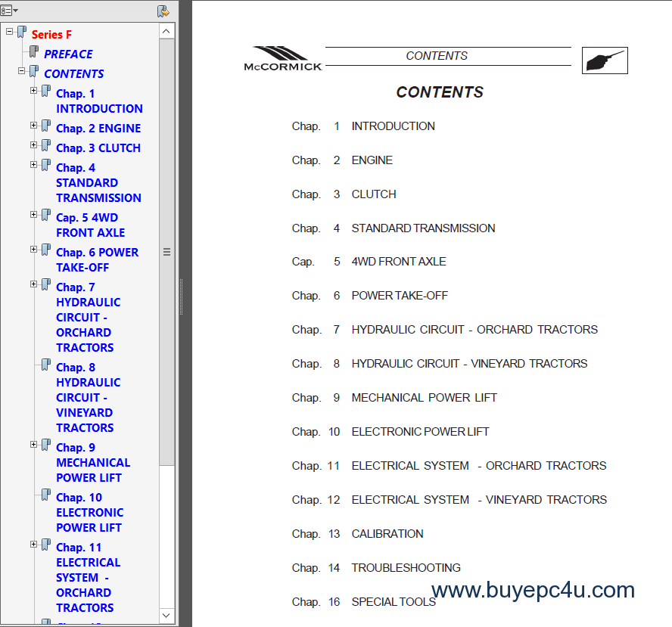Click CLUTCH entry in contents page
This screenshot has height=627, width=672.
coord(374,194)
